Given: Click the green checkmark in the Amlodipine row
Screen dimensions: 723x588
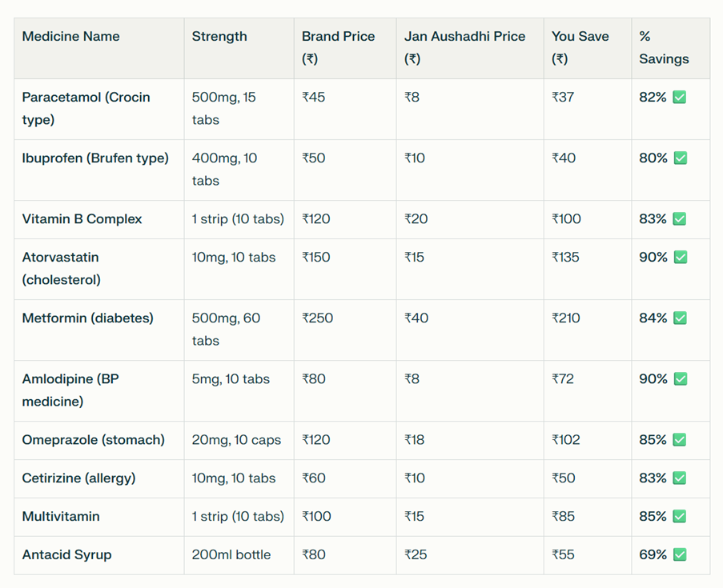Looking at the screenshot, I should (680, 379).
